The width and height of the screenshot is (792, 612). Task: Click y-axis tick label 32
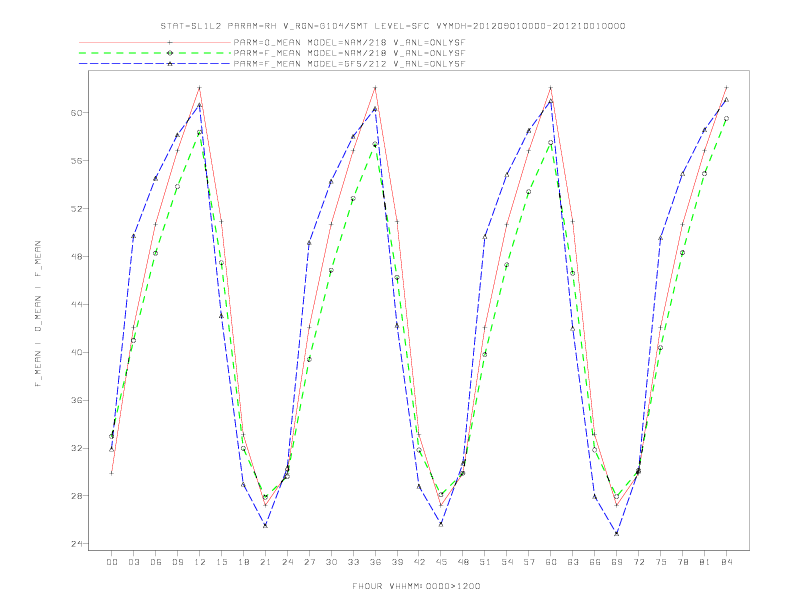76,448
